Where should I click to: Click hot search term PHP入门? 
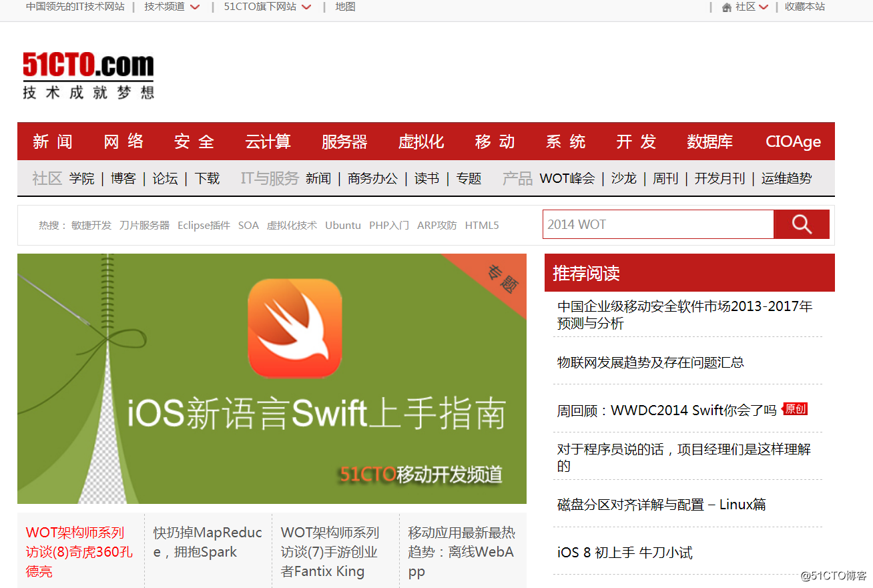point(389,225)
